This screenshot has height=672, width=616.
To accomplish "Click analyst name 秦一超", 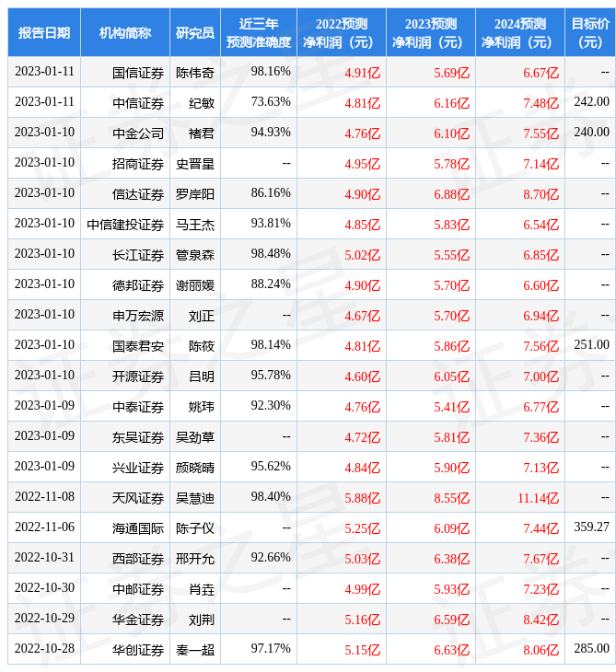I will coord(195,649).
